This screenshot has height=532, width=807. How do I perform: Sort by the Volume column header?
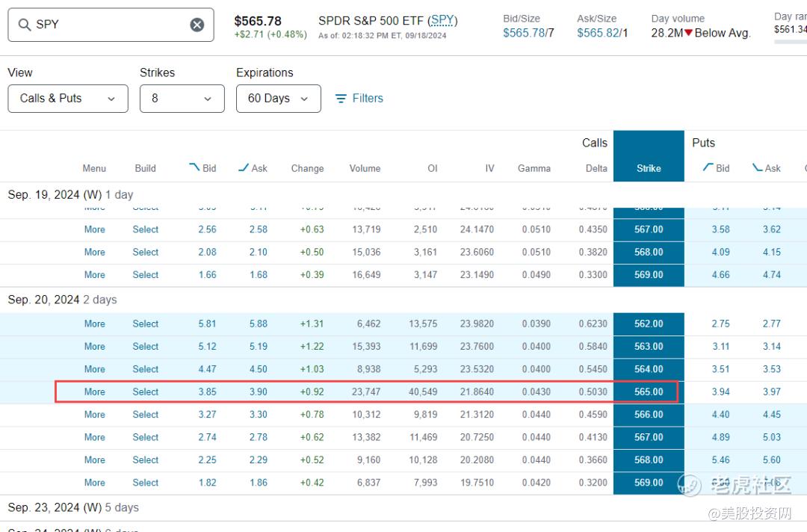[365, 168]
